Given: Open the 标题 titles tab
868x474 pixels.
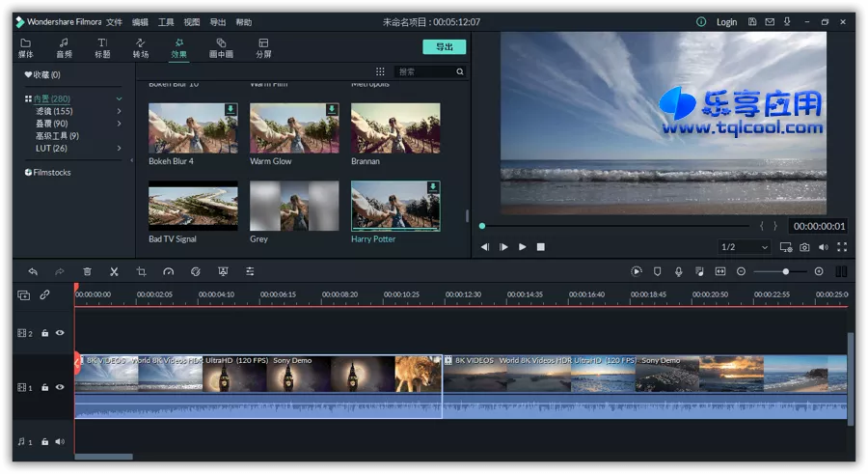Looking at the screenshot, I should (102, 48).
